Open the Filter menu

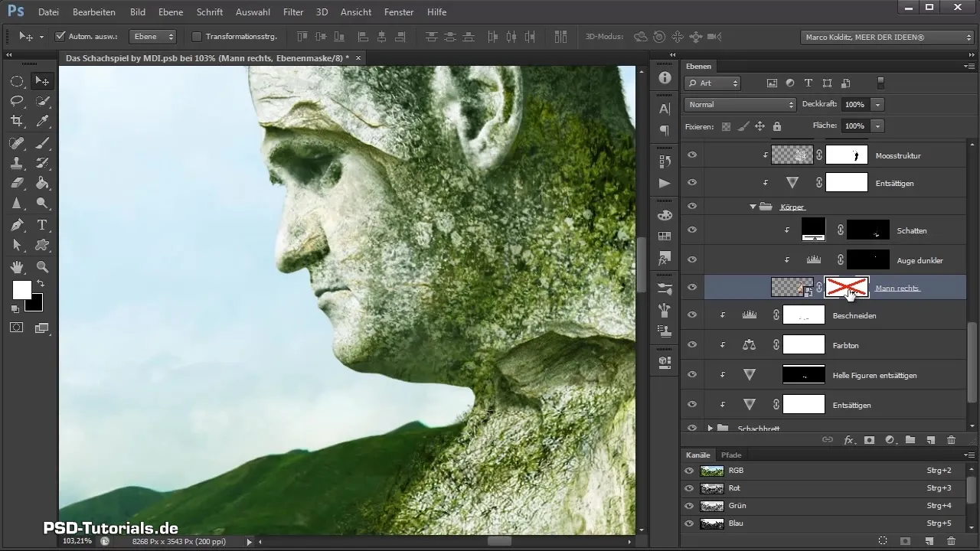pyautogui.click(x=292, y=12)
